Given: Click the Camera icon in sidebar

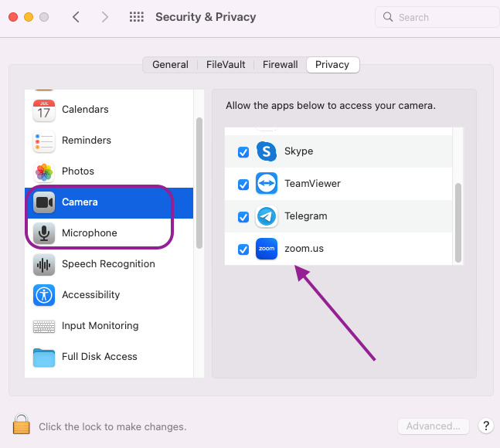Looking at the screenshot, I should [x=44, y=202].
